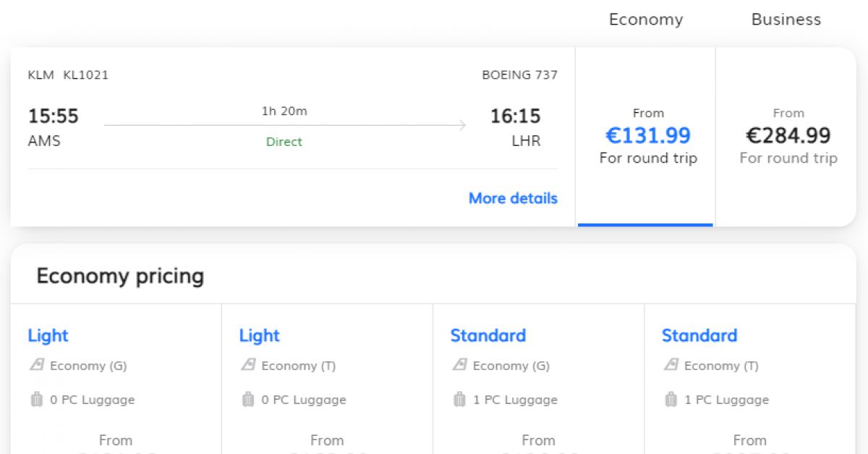Click luggage icon in Standard Economy (G) card

[x=459, y=399]
